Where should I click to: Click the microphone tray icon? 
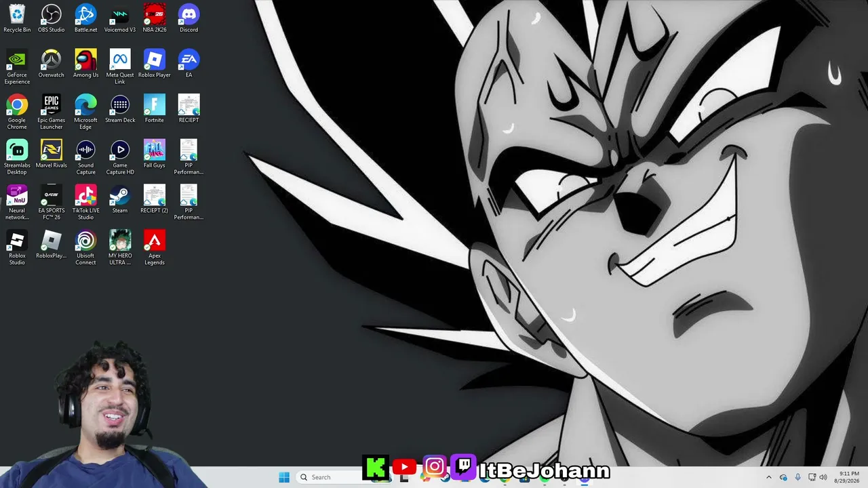(797, 477)
